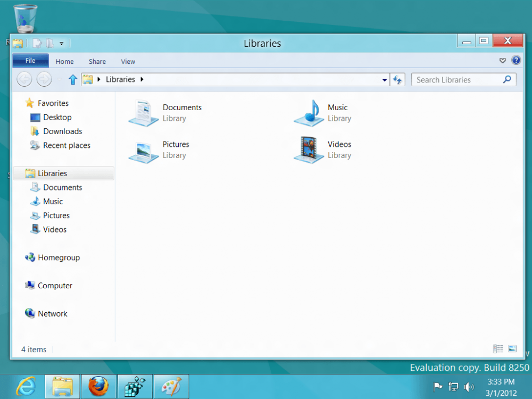The width and height of the screenshot is (532, 399).
Task: Click the '4 items' status bar text
Action: pos(34,350)
